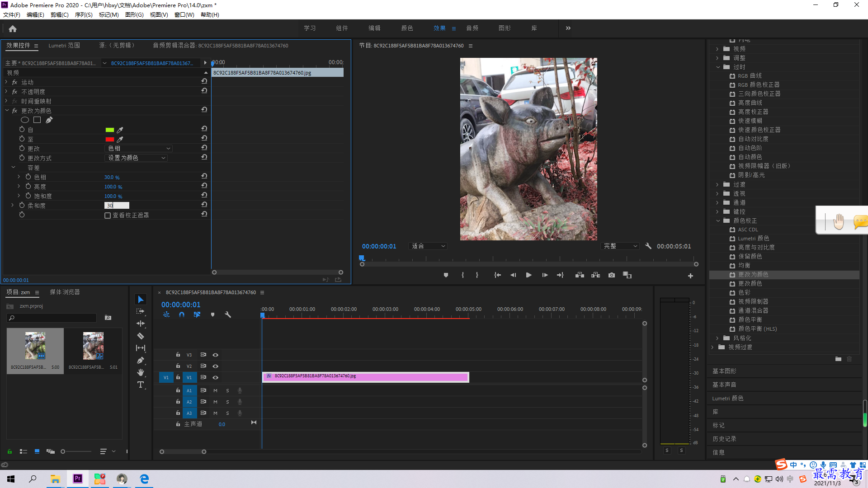868x488 pixels.
Task: Click Mark In button
Action: 462,275
